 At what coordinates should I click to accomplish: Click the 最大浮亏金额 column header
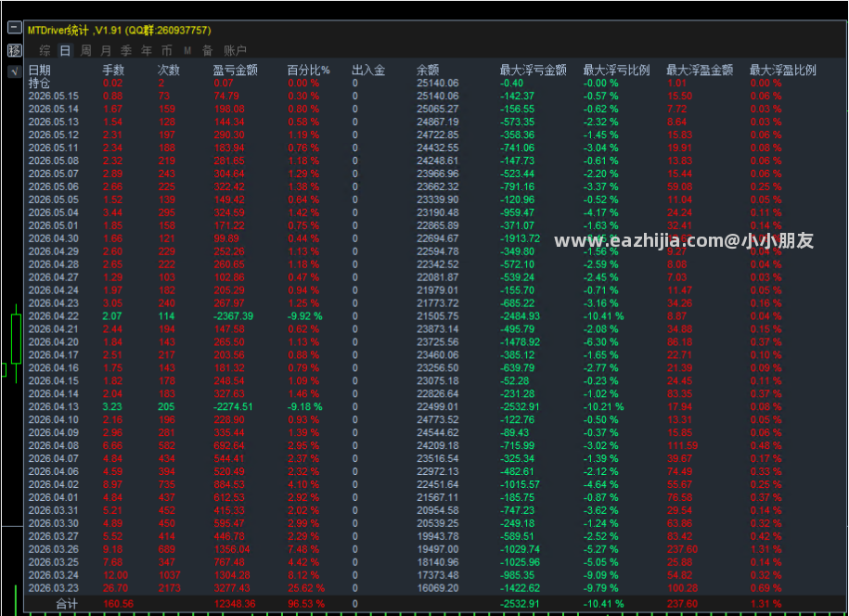533,70
